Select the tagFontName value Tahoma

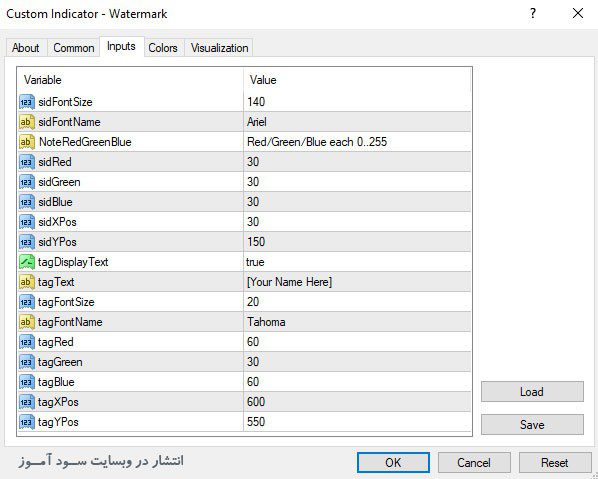pos(266,322)
